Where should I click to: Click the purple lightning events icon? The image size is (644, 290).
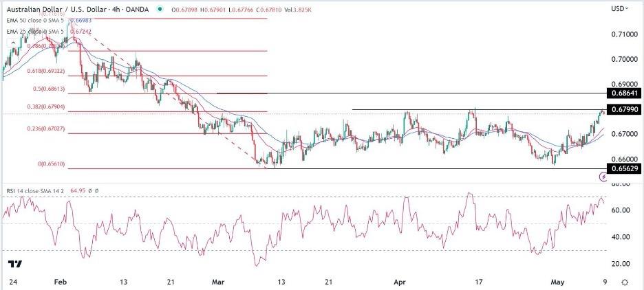coord(604,177)
